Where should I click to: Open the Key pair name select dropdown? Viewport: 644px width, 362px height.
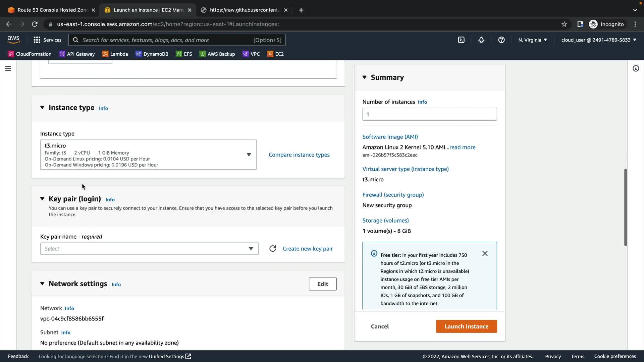tap(149, 249)
